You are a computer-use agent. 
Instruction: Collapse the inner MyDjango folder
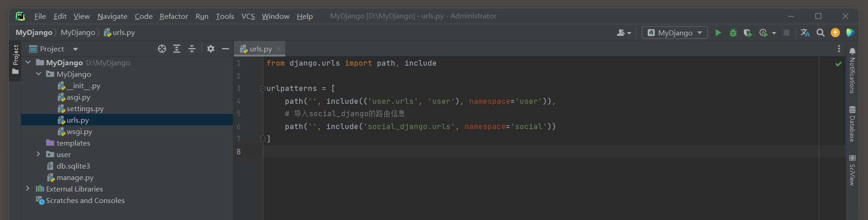tap(39, 73)
